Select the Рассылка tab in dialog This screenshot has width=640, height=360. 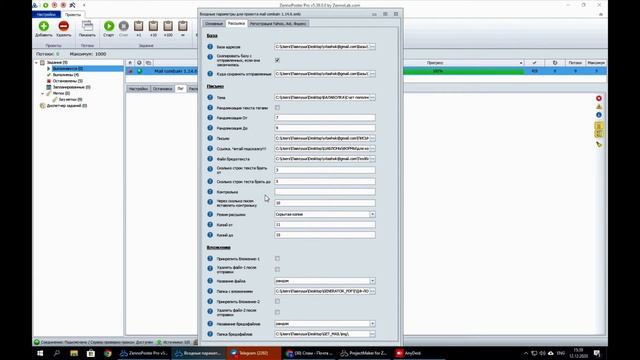coord(236,23)
